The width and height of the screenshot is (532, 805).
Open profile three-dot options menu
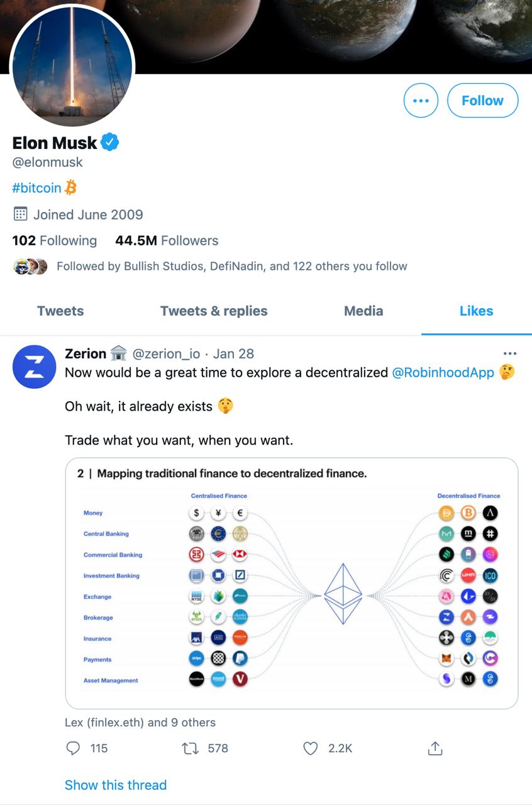point(421,101)
